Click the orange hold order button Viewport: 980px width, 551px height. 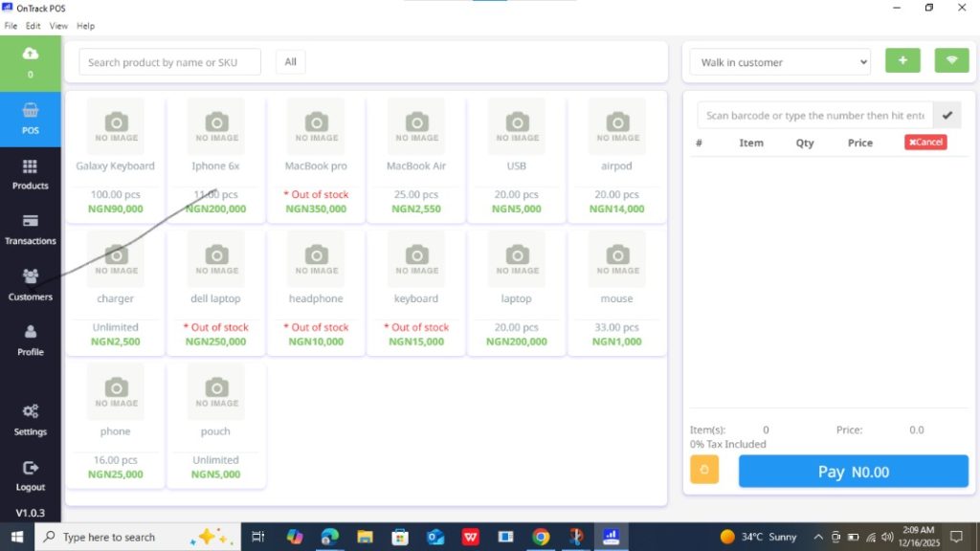[704, 471]
